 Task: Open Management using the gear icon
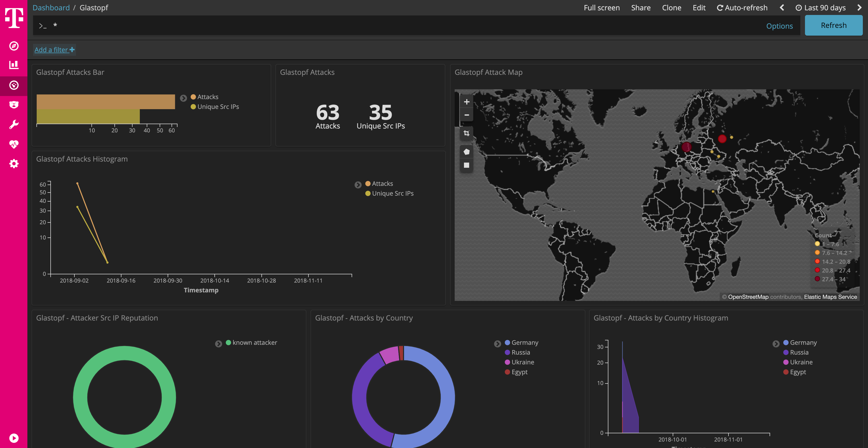click(x=14, y=164)
